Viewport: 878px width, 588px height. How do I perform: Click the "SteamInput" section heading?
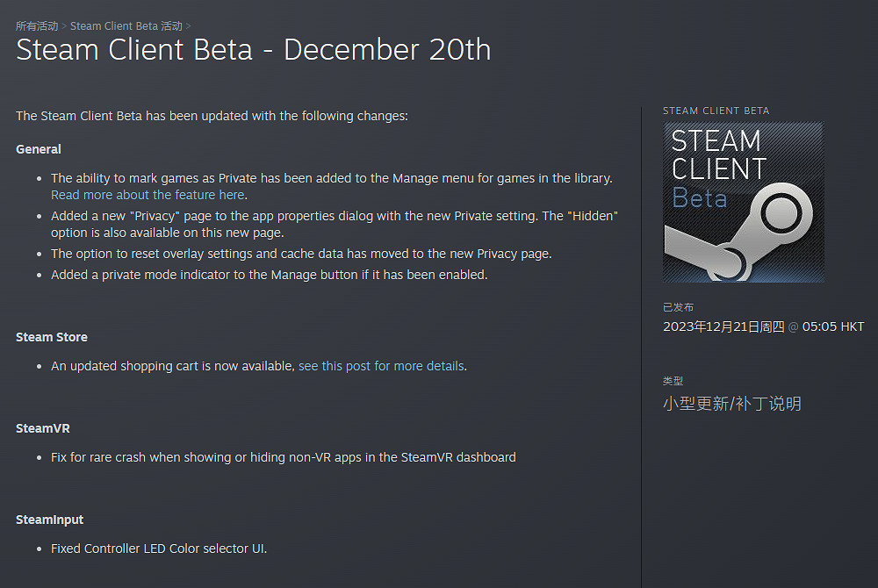pyautogui.click(x=50, y=520)
